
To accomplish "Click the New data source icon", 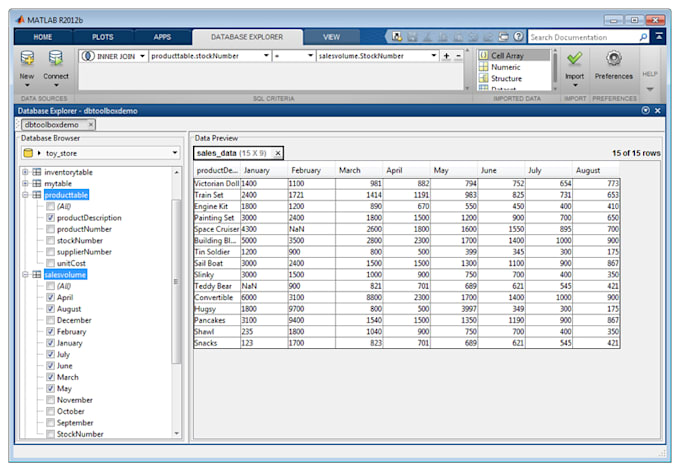I will click(x=27, y=59).
